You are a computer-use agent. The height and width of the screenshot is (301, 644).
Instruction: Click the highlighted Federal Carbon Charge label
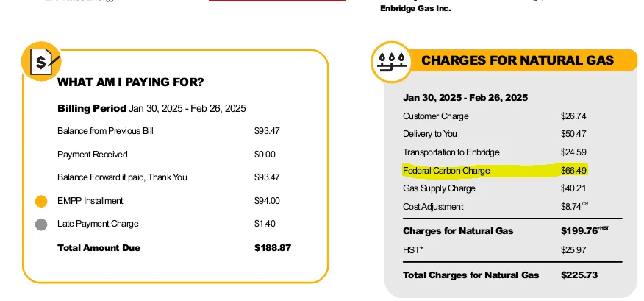point(446,171)
